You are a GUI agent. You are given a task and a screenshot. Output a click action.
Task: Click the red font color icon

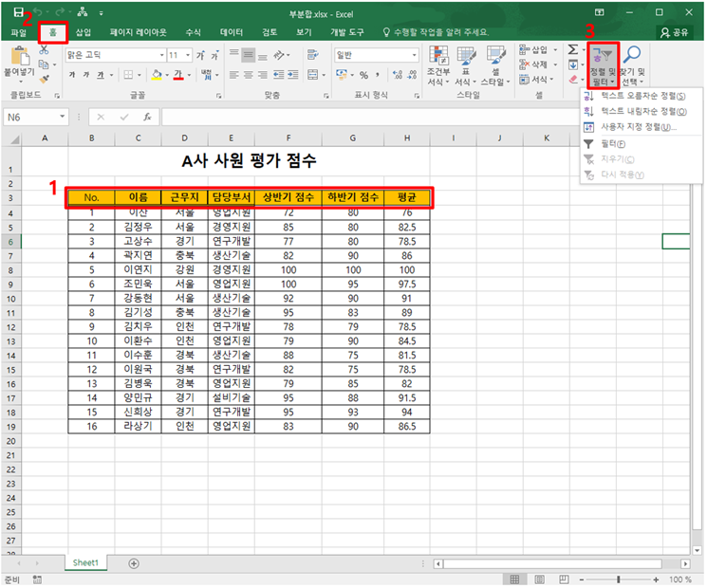pyautogui.click(x=178, y=75)
